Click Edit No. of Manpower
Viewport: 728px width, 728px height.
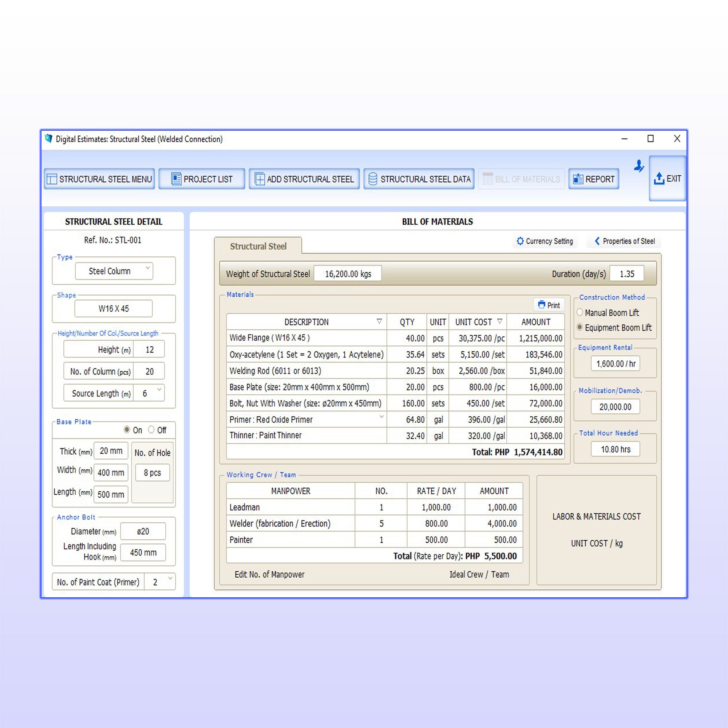click(x=270, y=574)
